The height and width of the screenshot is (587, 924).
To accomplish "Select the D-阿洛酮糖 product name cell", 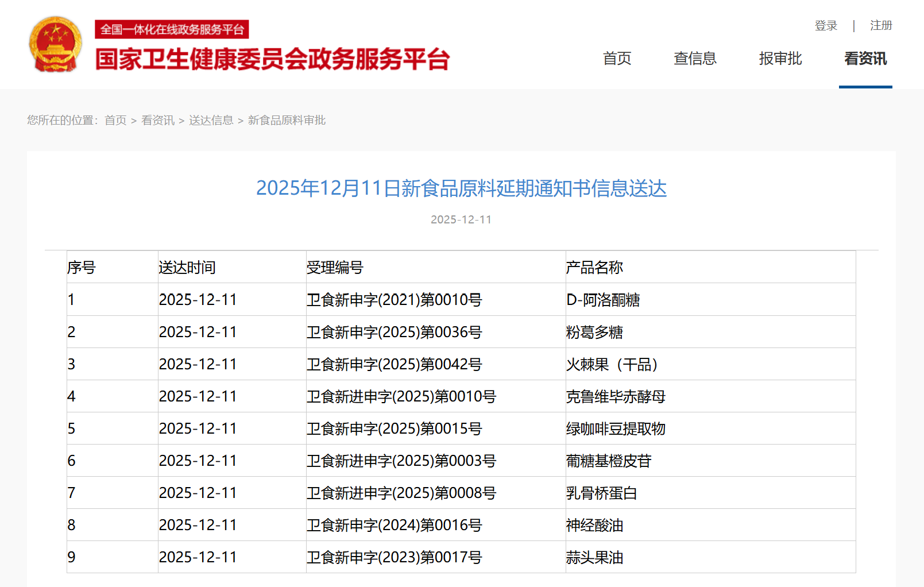I will (603, 300).
